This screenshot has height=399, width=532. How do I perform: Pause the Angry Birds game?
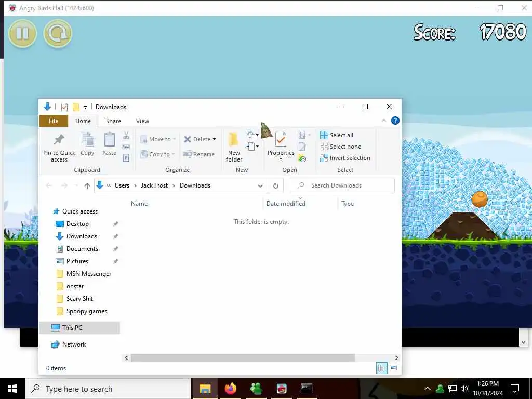pos(22,33)
